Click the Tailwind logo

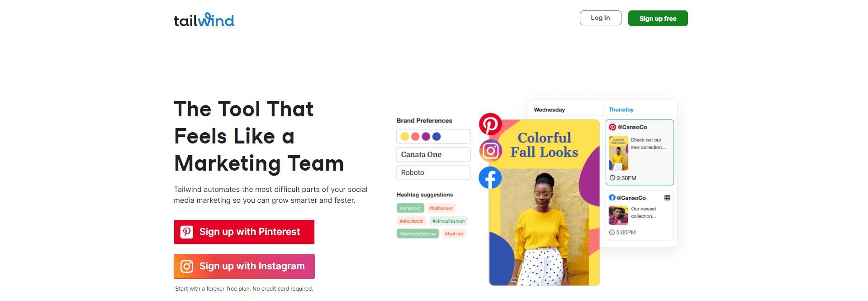pyautogui.click(x=204, y=20)
